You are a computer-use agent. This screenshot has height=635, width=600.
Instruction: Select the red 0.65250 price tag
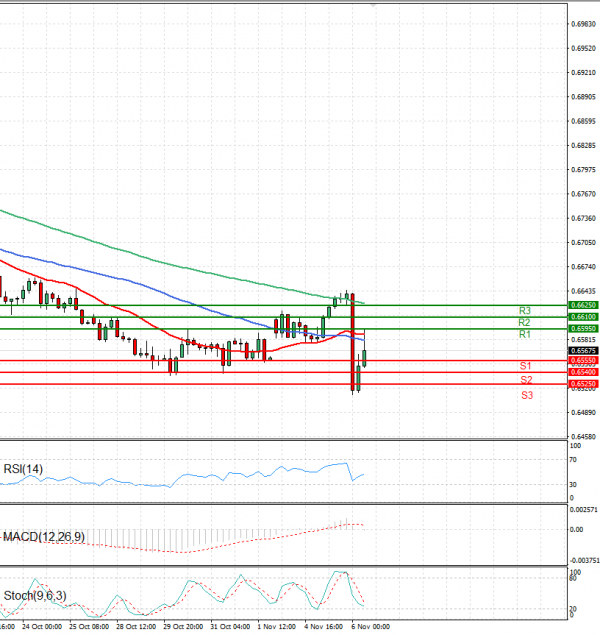(x=583, y=384)
